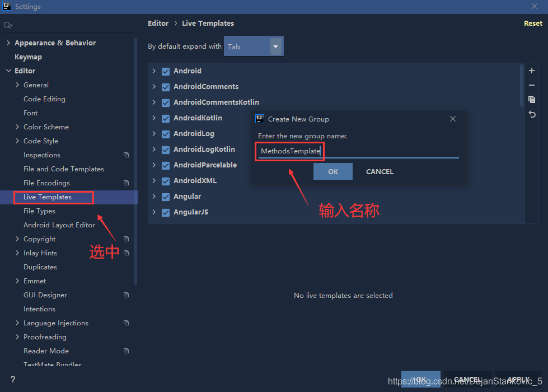Open Font settings page
This screenshot has height=392, width=548.
pyautogui.click(x=31, y=113)
